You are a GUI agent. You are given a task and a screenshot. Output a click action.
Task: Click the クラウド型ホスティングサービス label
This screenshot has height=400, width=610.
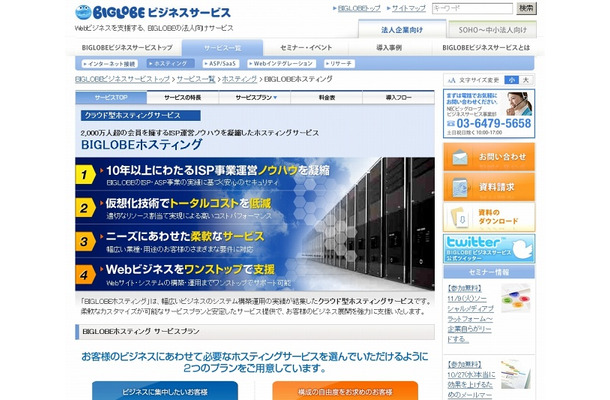coord(141,116)
